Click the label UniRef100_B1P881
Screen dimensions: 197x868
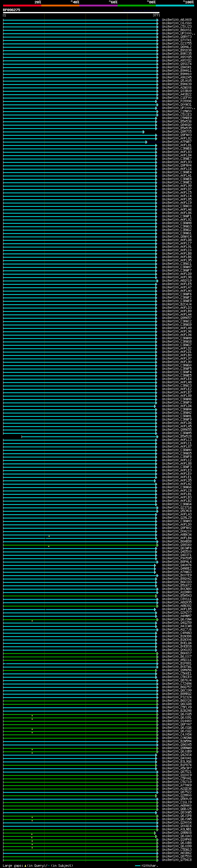pos(177,664)
